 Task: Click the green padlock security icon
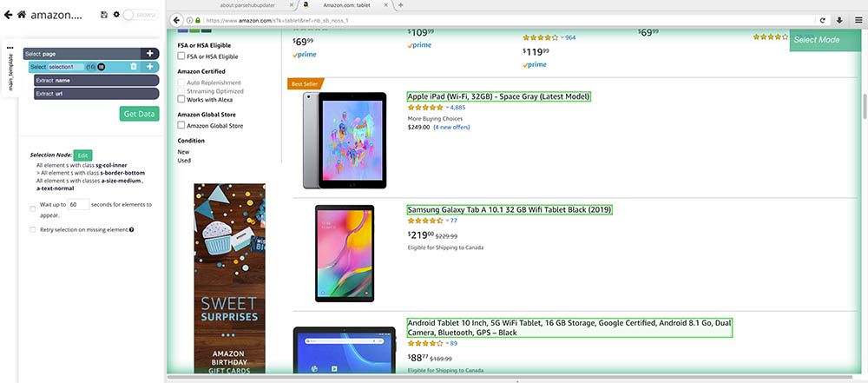[198, 20]
